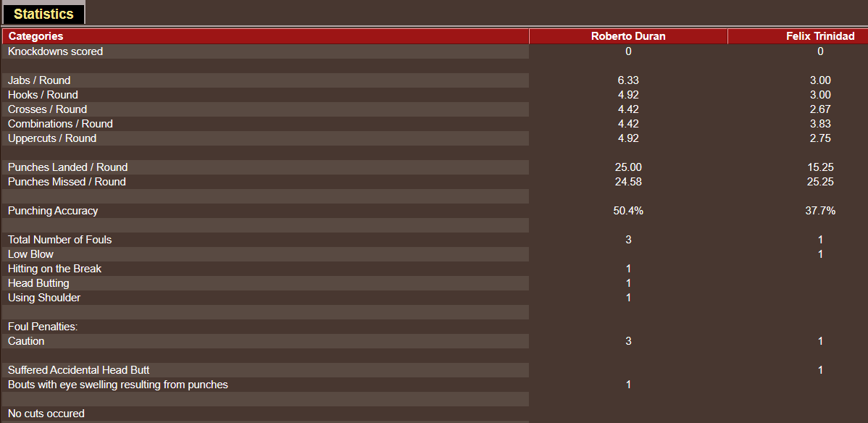
Task: Click Trinidad's Low Blow count
Action: 820,254
